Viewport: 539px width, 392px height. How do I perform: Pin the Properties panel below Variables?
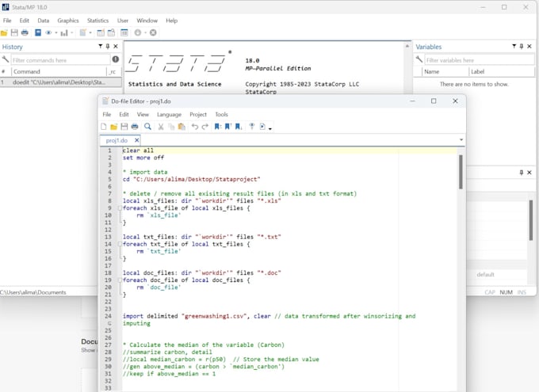[522, 173]
